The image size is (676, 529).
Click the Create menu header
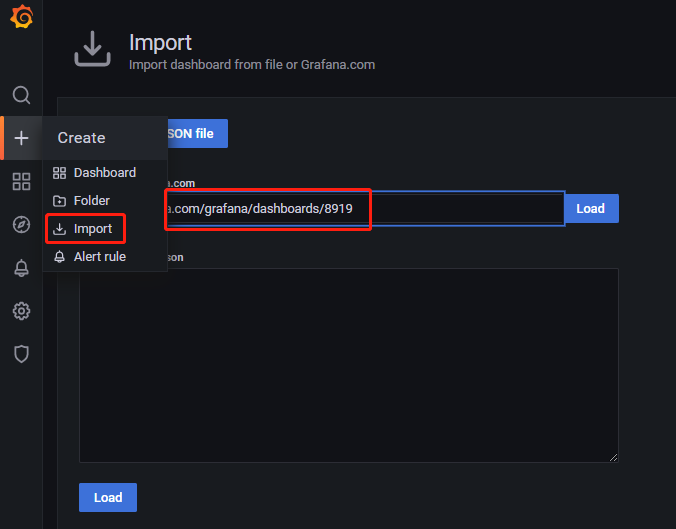[x=105, y=138]
